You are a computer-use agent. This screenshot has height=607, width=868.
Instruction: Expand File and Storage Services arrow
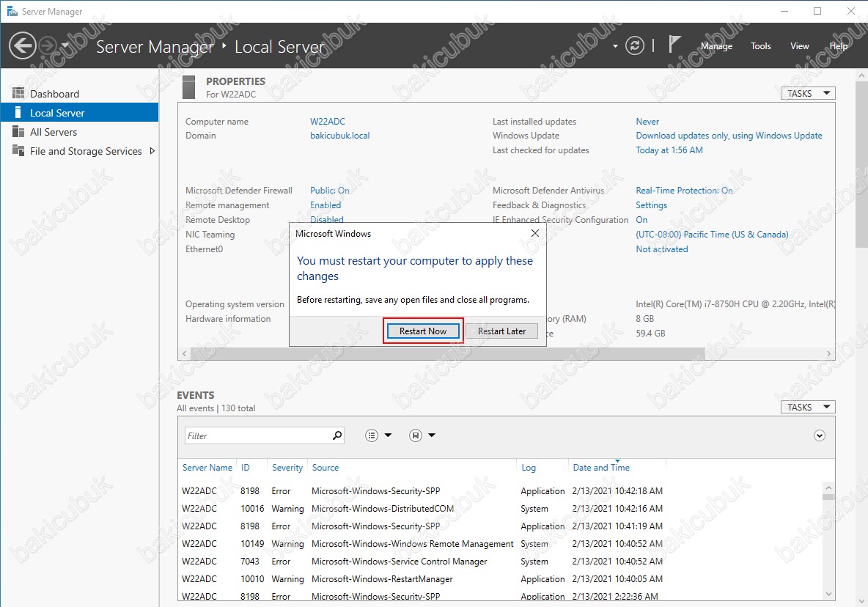(152, 150)
